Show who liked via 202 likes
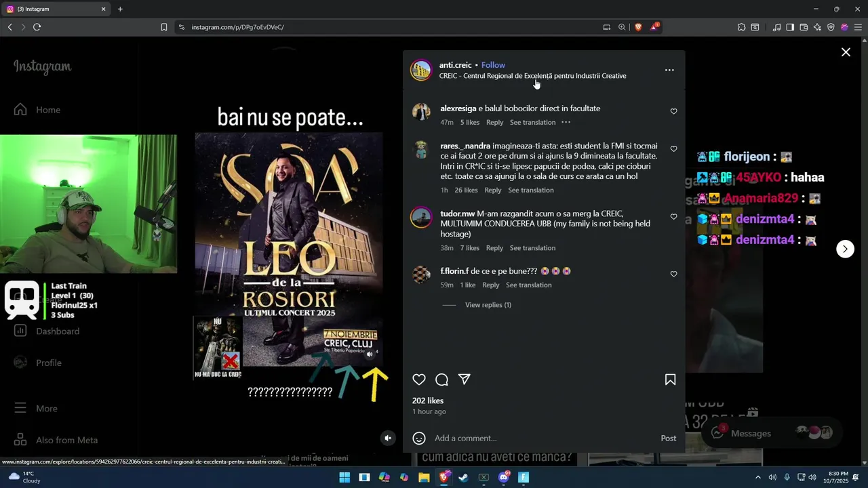 click(428, 401)
